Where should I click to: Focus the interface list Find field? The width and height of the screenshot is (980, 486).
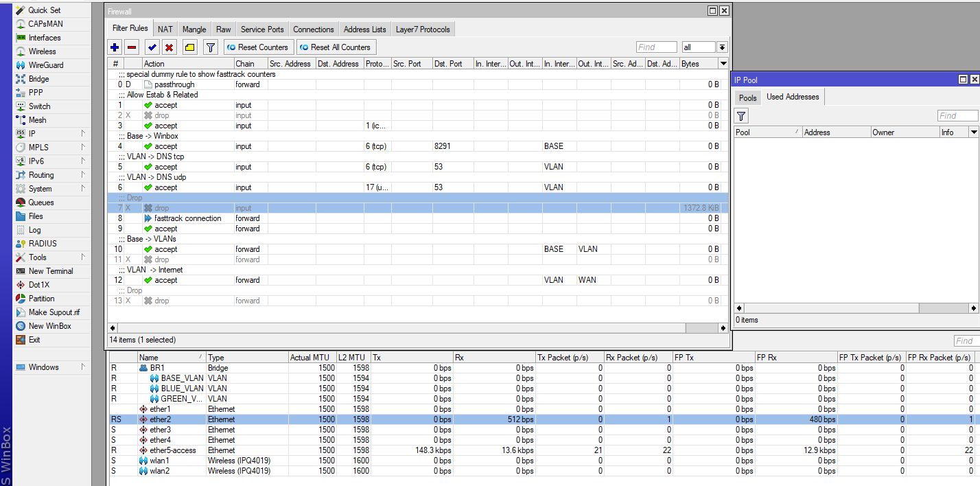966,341
